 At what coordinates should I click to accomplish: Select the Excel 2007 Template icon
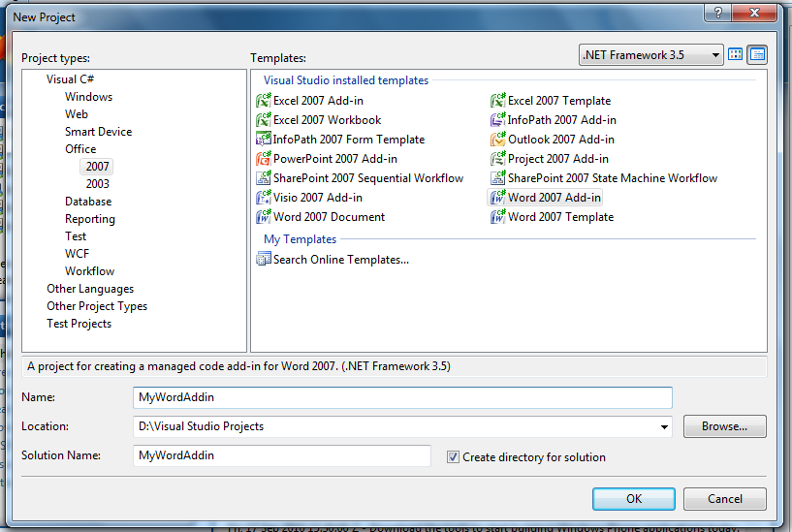tap(497, 101)
